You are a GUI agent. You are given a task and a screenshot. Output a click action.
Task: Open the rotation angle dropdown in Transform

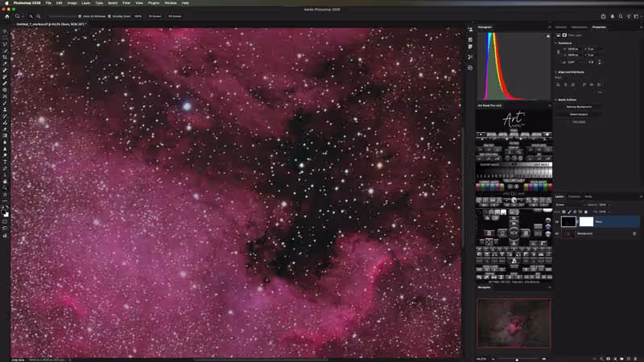pos(580,63)
